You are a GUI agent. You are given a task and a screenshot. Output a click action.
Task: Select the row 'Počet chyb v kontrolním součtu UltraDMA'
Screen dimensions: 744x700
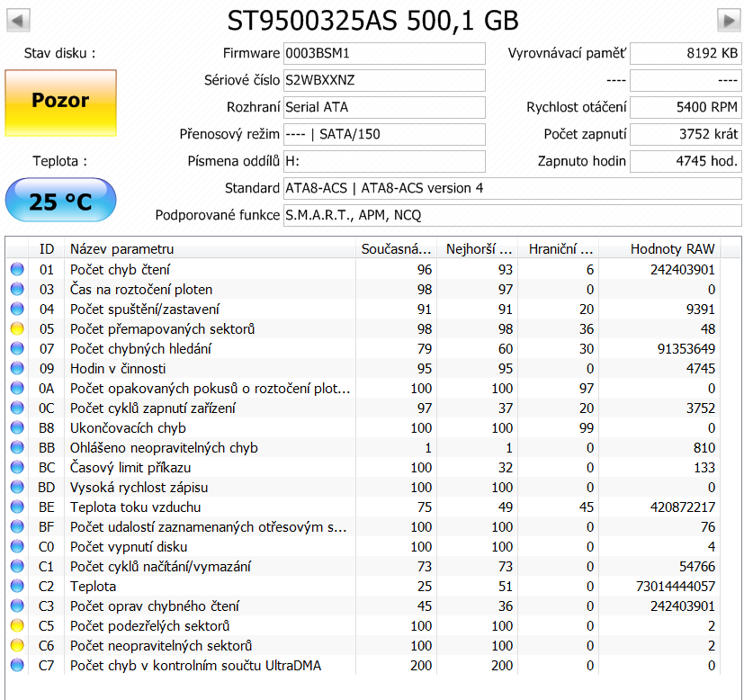click(x=363, y=665)
